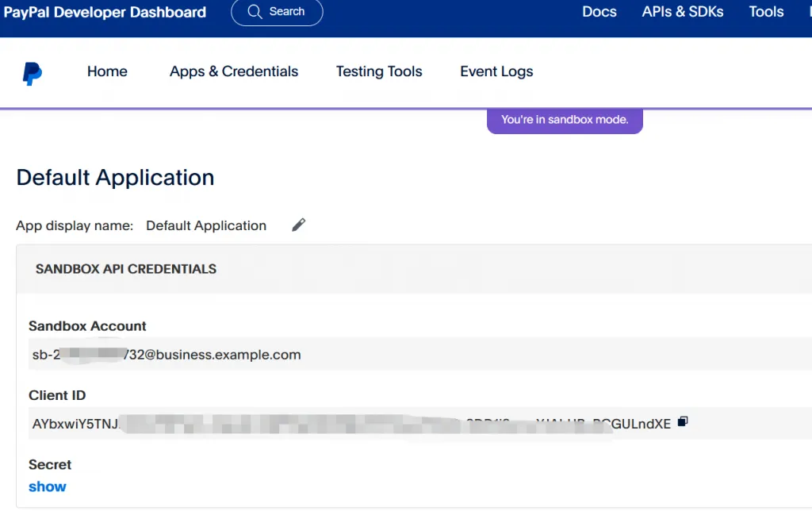Image resolution: width=812 pixels, height=515 pixels.
Task: Click the Secret field label
Action: coord(50,464)
